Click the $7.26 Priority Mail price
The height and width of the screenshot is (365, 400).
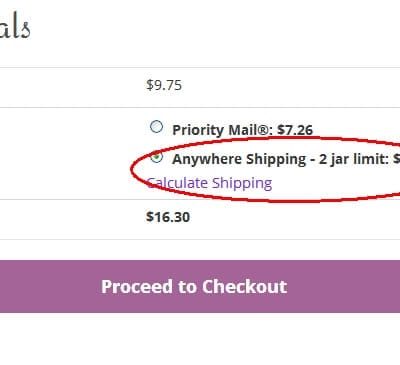click(295, 130)
